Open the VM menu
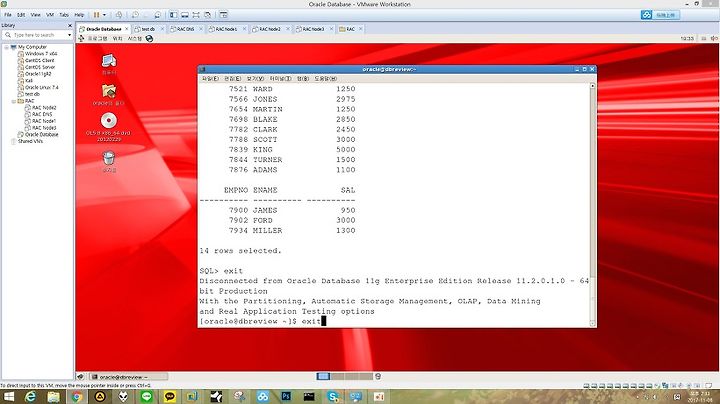Image resolution: width=720 pixels, height=404 pixels. tap(50, 15)
